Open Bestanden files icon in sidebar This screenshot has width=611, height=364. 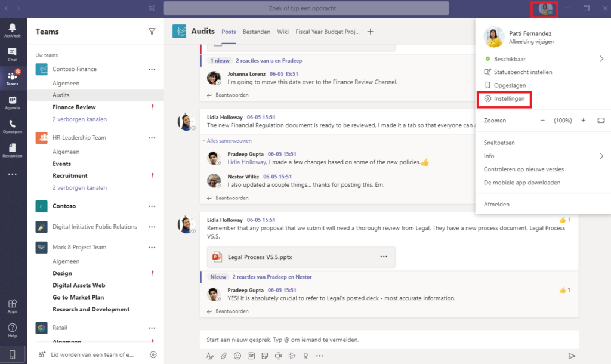pyautogui.click(x=12, y=150)
